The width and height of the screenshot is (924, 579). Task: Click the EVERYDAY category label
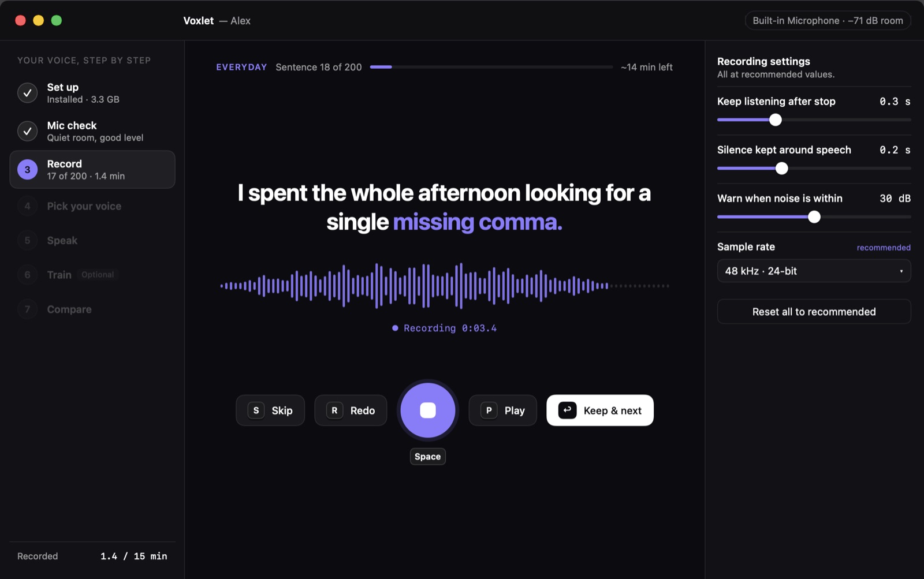pyautogui.click(x=241, y=67)
